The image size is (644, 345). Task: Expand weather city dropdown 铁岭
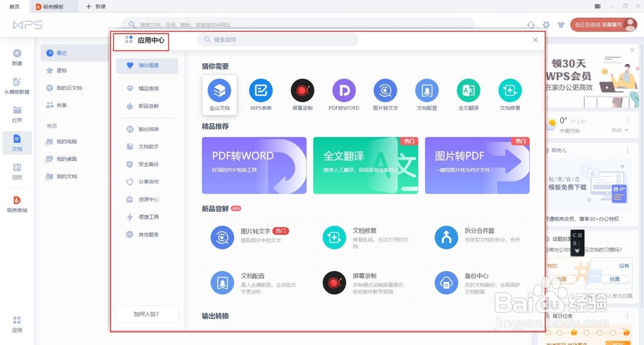tap(620, 130)
